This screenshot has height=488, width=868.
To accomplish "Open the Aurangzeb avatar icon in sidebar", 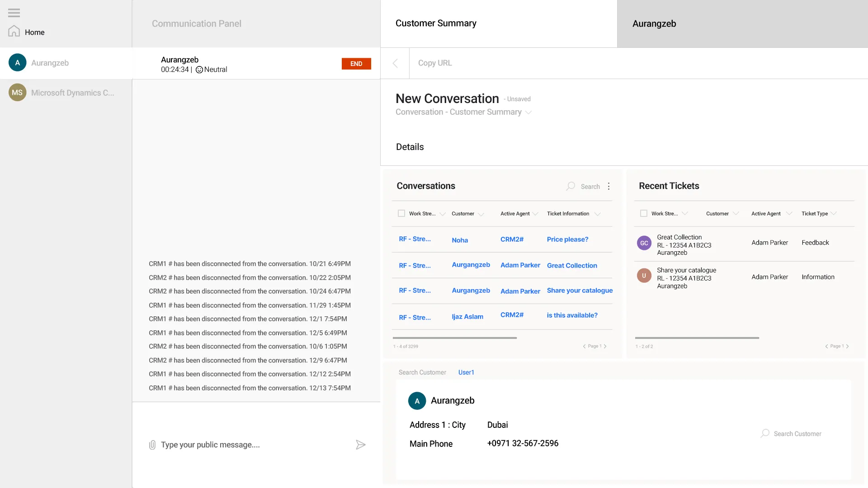I will 17,62.
